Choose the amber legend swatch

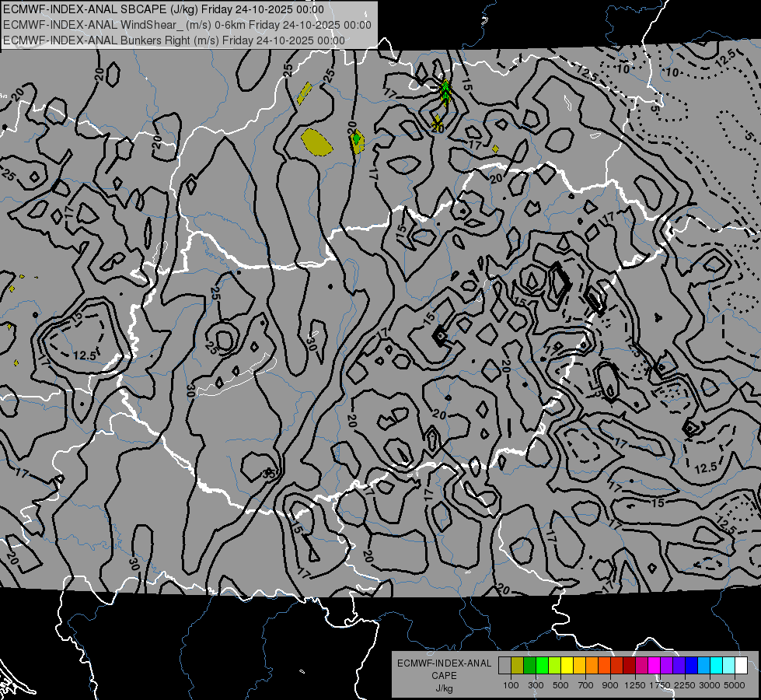coord(579,666)
